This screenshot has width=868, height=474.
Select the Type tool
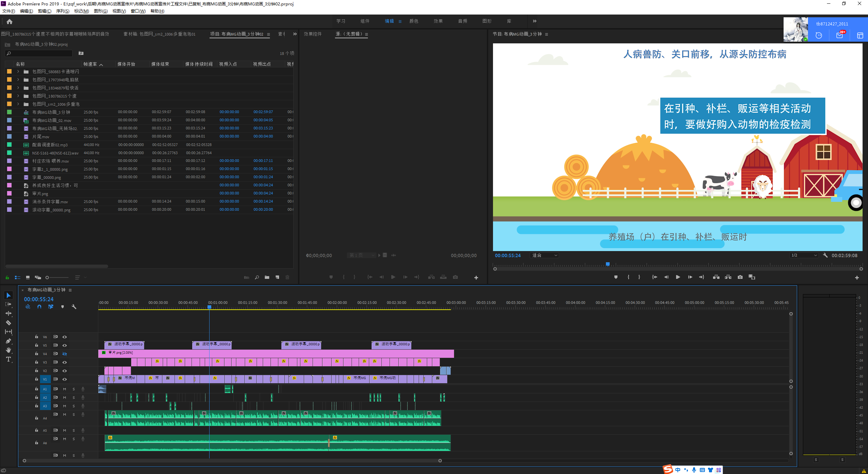point(8,359)
